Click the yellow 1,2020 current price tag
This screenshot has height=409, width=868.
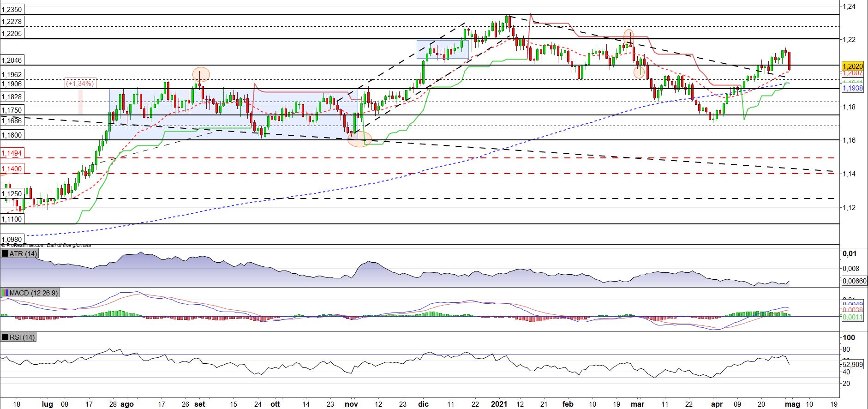(853, 66)
